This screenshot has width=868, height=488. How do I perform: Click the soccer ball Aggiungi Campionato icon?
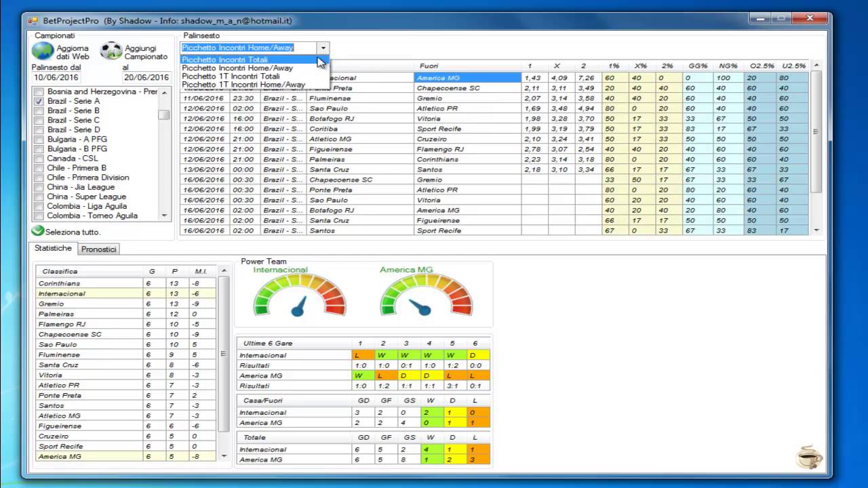tap(111, 52)
